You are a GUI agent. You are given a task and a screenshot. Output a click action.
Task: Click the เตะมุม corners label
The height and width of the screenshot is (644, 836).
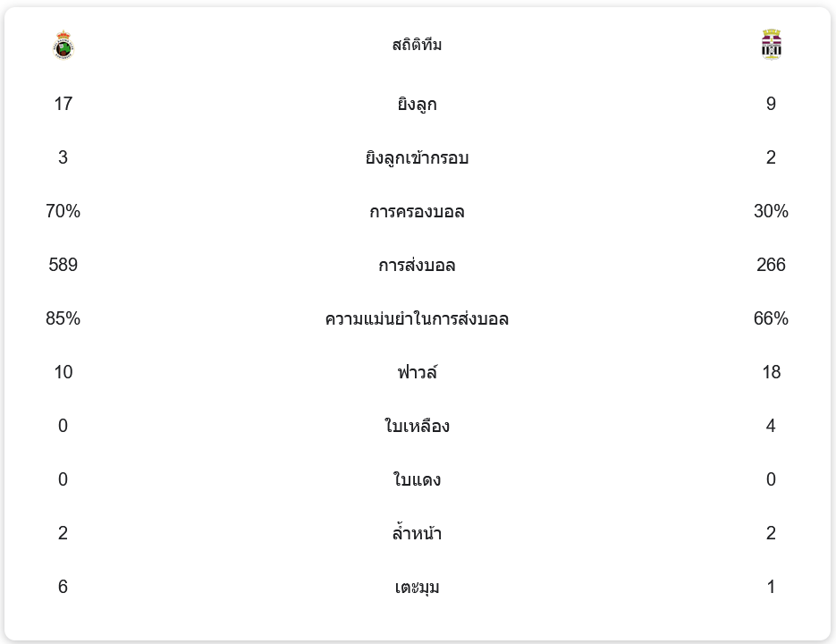tap(417, 587)
